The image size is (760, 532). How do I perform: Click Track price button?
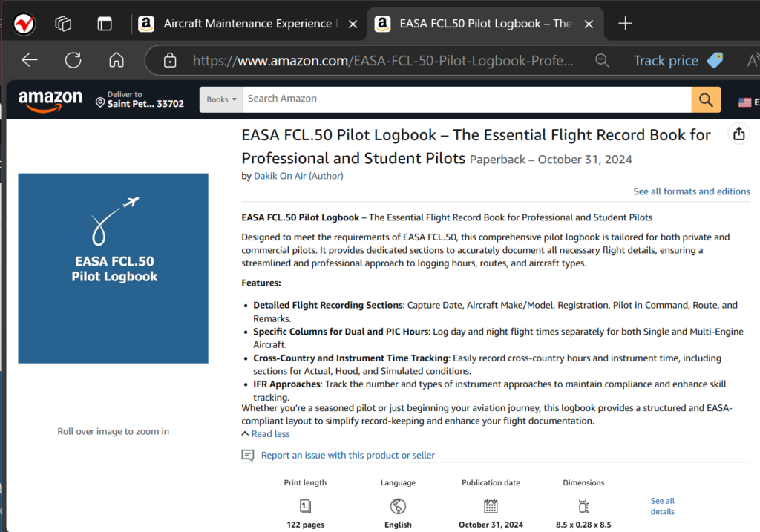[x=678, y=61]
